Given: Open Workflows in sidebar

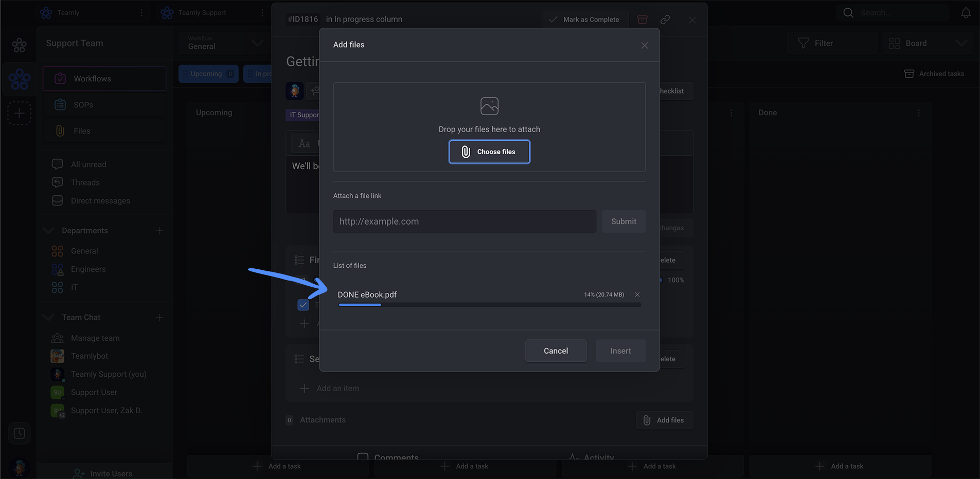Looking at the screenshot, I should pyautogui.click(x=104, y=79).
